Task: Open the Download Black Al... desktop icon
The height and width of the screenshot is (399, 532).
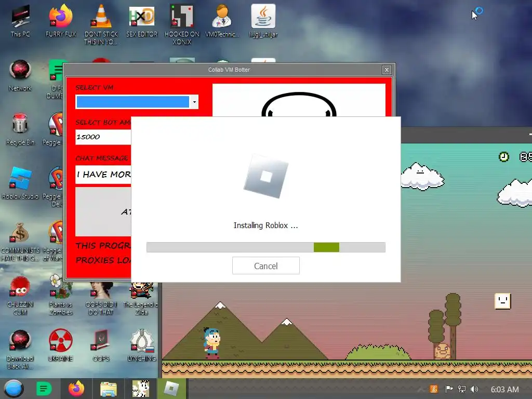Action: pos(20,350)
